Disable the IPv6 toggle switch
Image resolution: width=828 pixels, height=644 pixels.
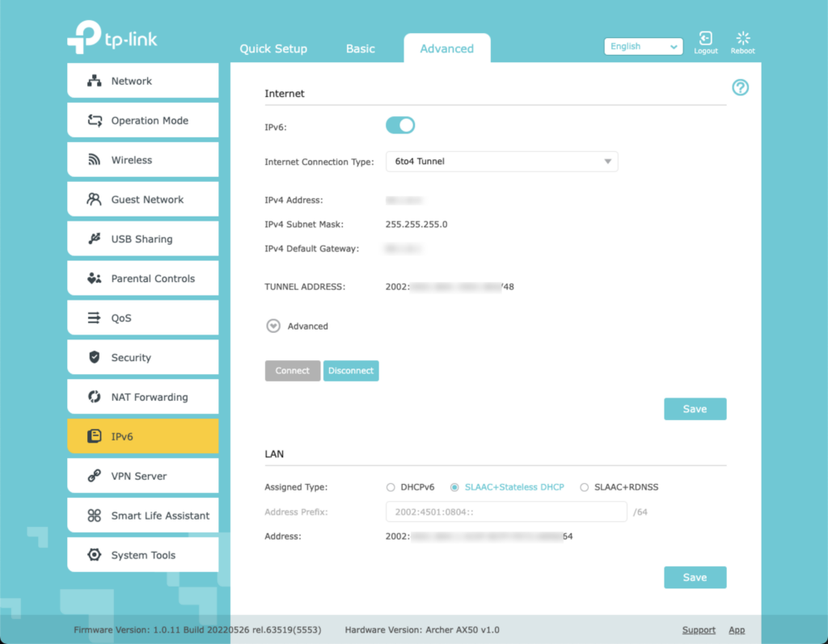[400, 125]
